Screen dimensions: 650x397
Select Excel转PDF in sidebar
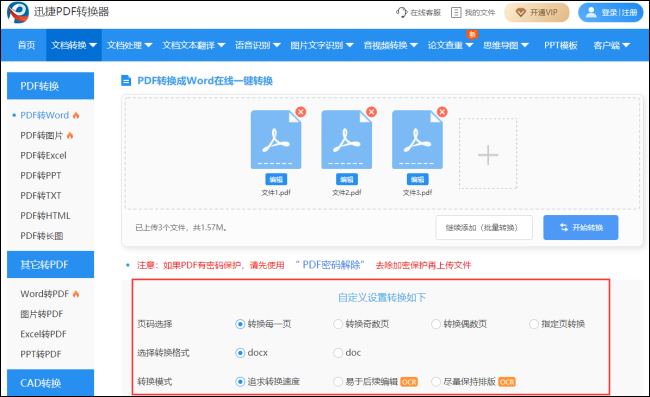43,334
